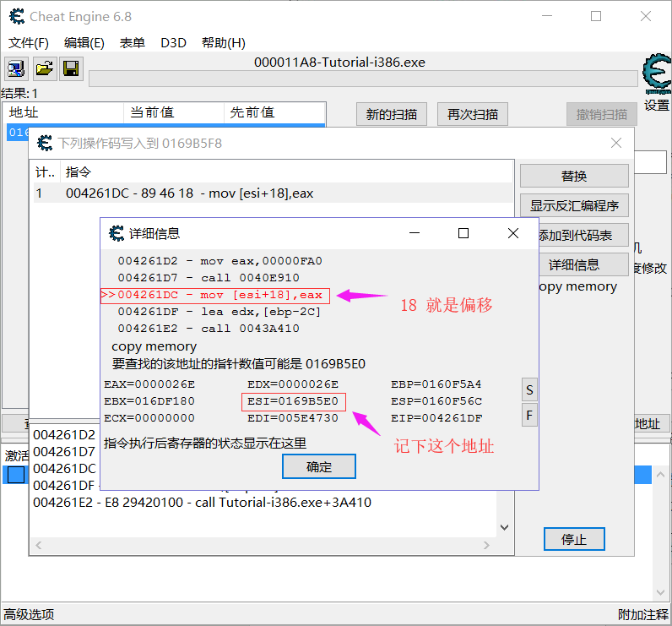
Task: Open the 帮助(H) menu
Action: click(x=223, y=43)
